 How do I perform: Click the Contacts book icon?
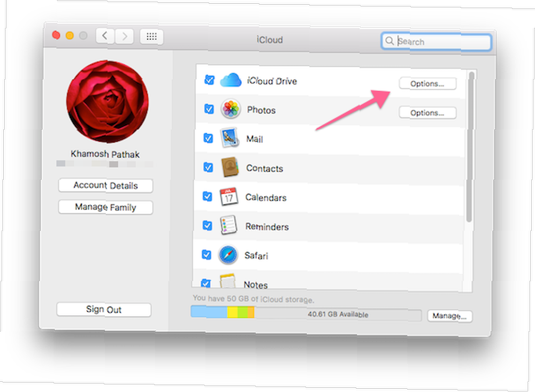click(230, 167)
